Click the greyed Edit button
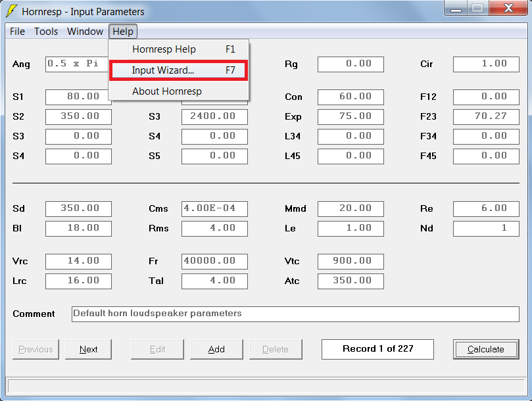This screenshot has height=401, width=532. coord(157,349)
